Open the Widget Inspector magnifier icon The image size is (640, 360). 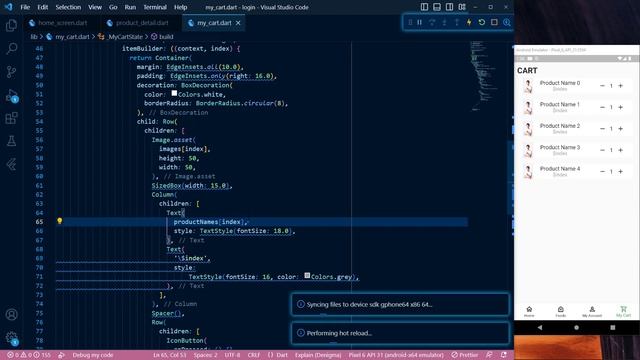tap(507, 22)
